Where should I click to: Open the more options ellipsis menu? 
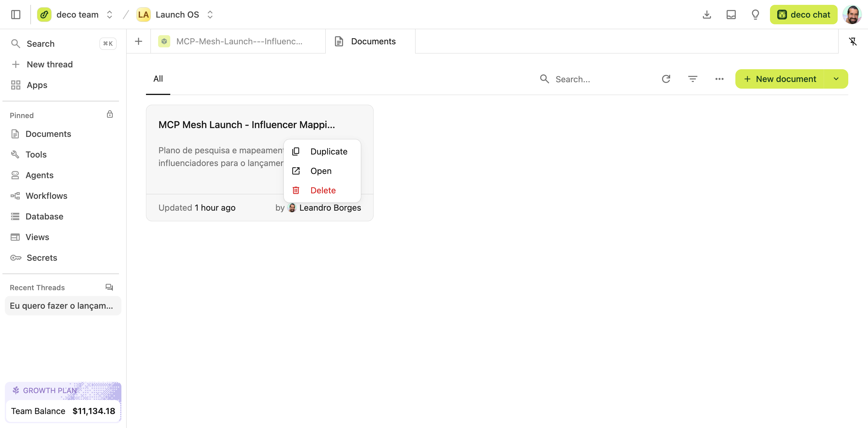coord(719,79)
